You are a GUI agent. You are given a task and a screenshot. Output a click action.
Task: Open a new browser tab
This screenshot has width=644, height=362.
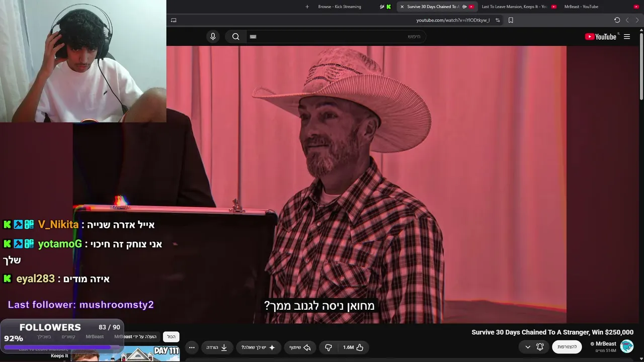coord(307,7)
